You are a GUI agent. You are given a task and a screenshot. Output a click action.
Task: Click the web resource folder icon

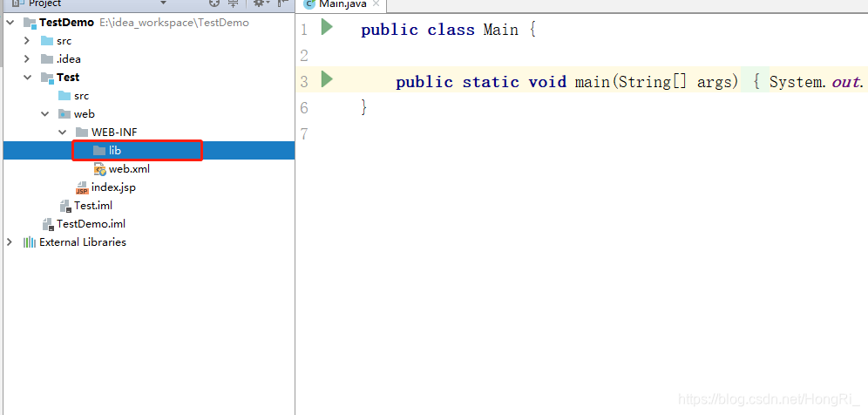(x=64, y=114)
